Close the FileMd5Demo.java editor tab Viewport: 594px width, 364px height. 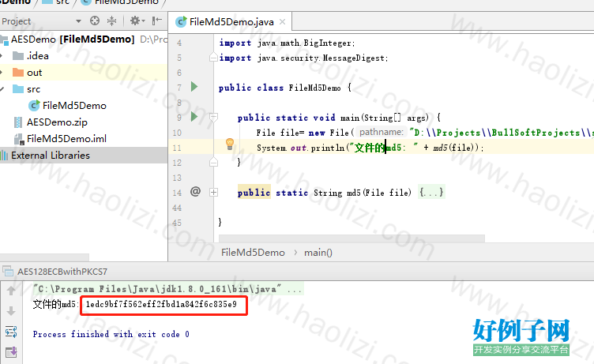pyautogui.click(x=282, y=22)
